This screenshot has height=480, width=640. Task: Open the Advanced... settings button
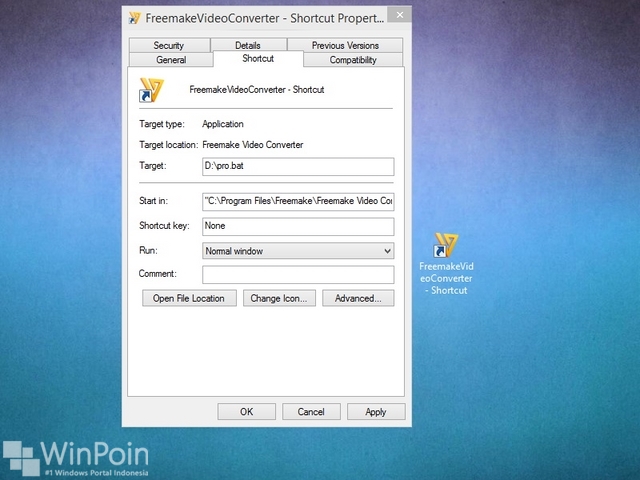358,298
